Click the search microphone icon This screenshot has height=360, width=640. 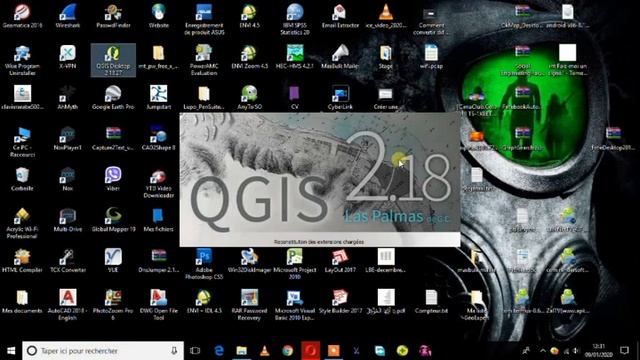click(x=174, y=351)
